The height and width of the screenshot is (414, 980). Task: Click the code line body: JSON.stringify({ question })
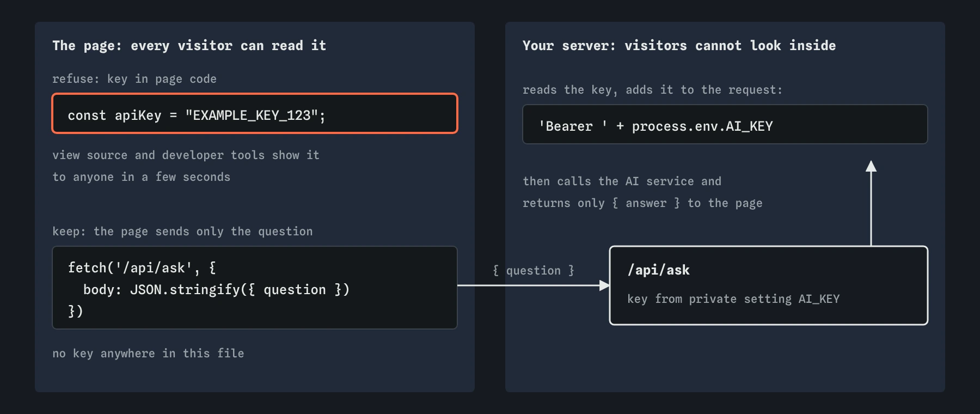point(216,290)
